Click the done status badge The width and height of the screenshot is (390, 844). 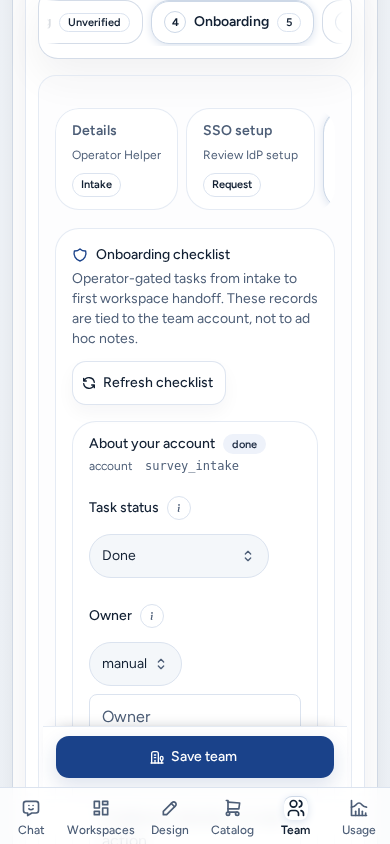244,444
